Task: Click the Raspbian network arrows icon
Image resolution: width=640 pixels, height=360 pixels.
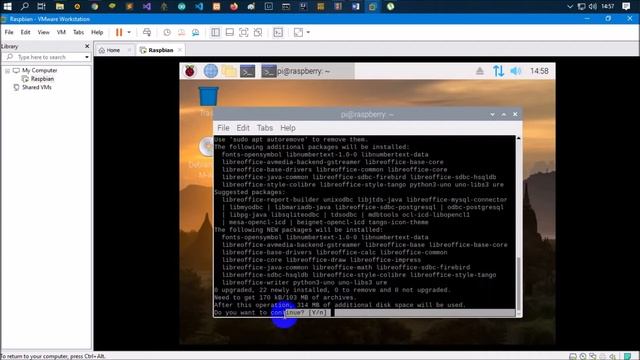Action: tap(498, 71)
